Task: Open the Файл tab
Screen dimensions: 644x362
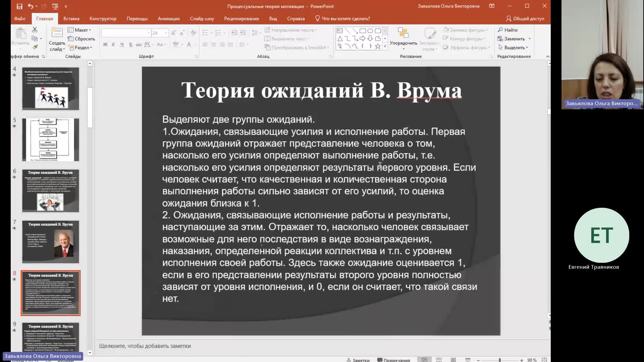Action: point(20,18)
